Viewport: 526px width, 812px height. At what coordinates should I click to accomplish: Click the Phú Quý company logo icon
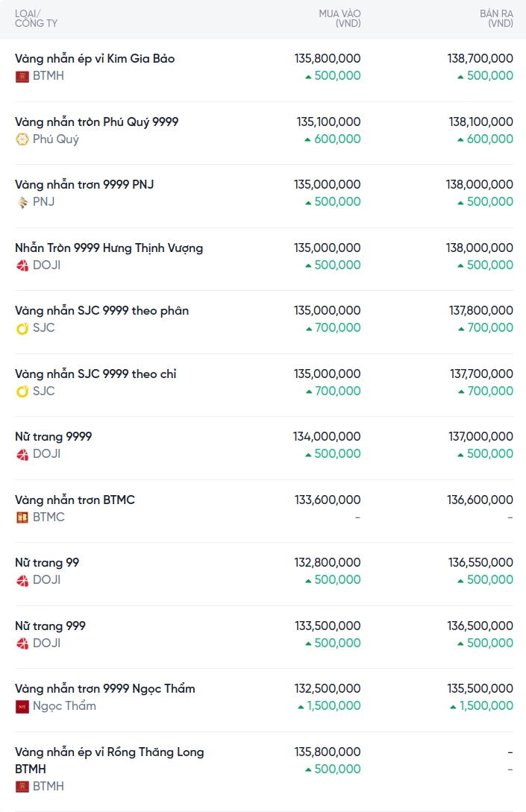coord(22,139)
